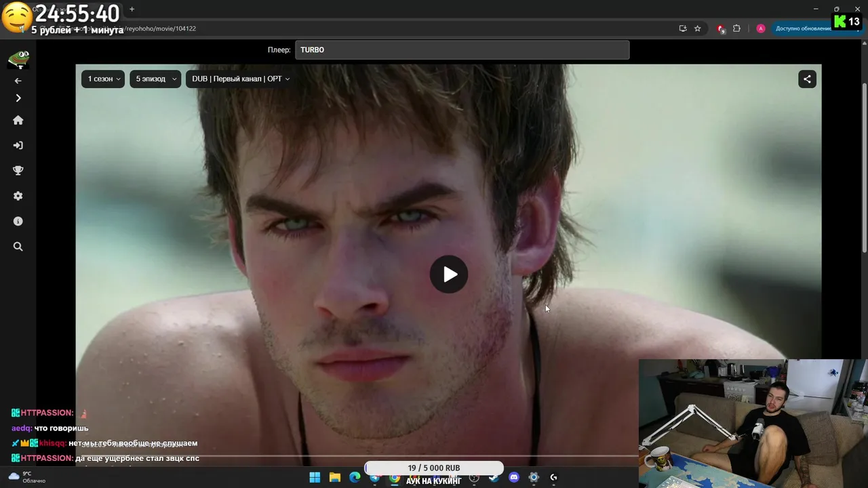Viewport: 868px width, 488px height.
Task: Open search from the sidebar magnifier
Action: 18,247
